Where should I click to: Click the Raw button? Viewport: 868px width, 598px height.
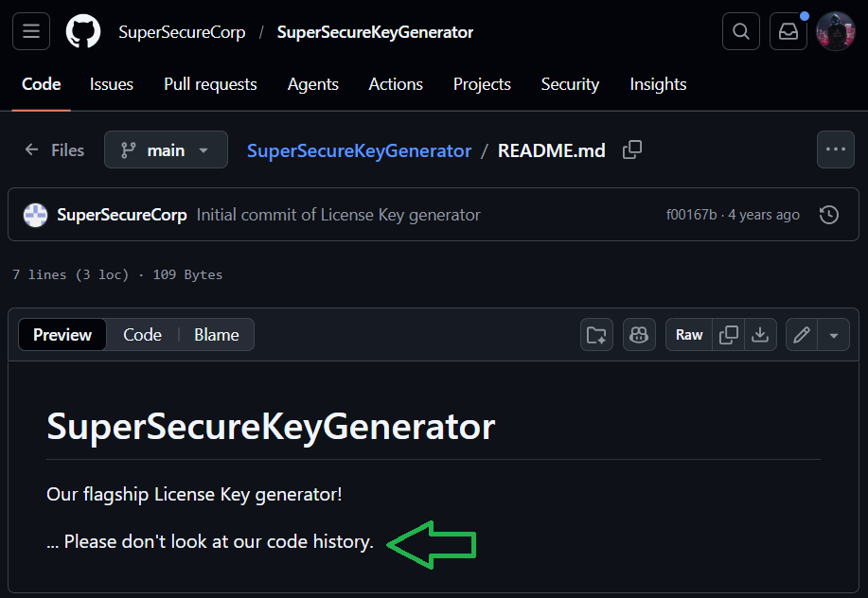689,335
